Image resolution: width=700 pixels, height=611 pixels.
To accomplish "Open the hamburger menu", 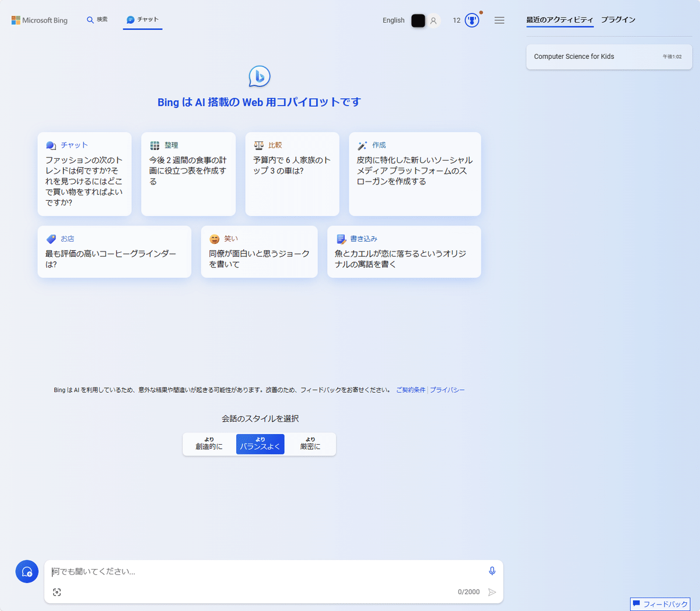I will pyautogui.click(x=499, y=20).
